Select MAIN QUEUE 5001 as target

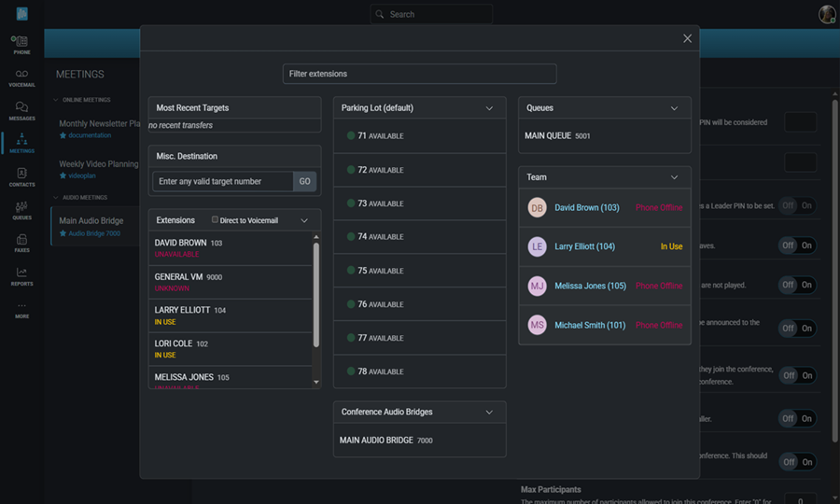click(557, 136)
